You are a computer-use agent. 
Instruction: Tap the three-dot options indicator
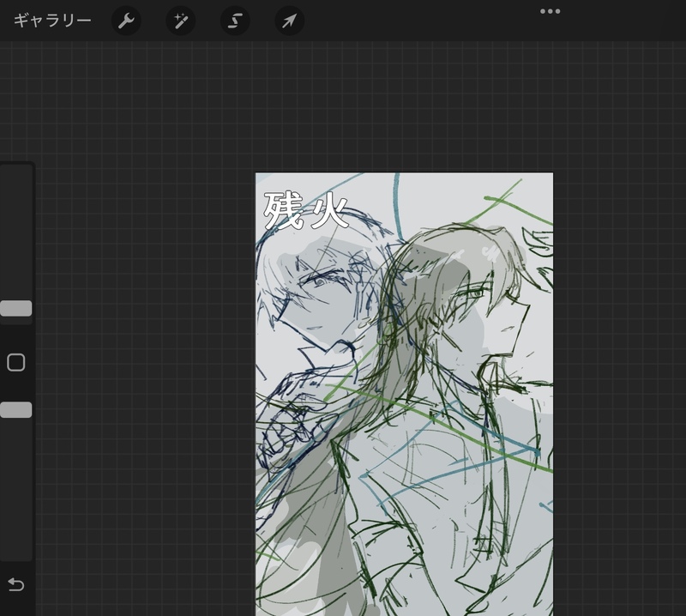[550, 11]
